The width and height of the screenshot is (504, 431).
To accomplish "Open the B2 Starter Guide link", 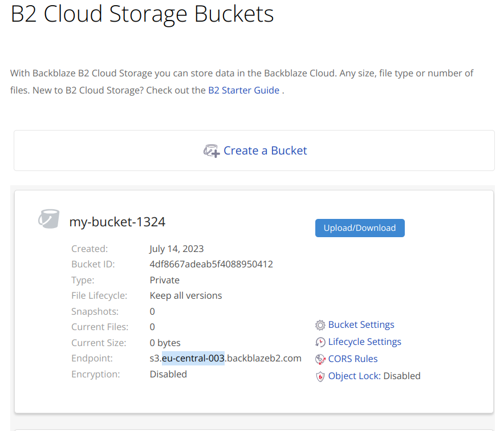I will coord(243,90).
